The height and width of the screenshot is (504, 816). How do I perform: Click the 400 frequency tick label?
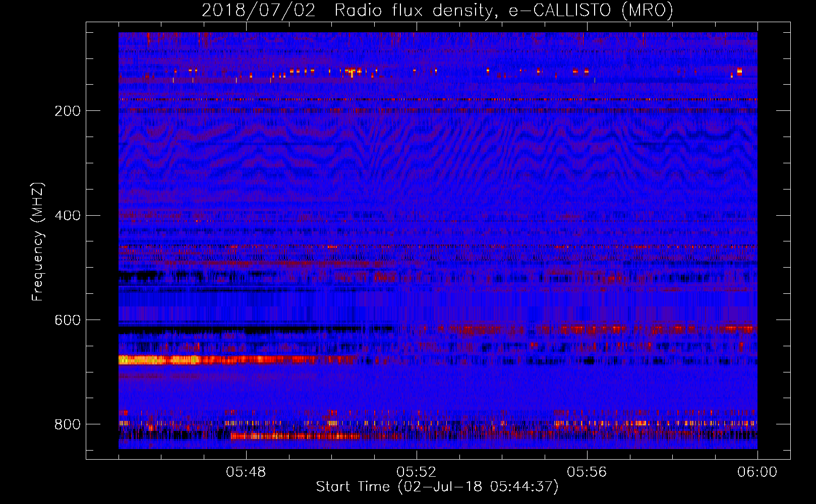(68, 216)
